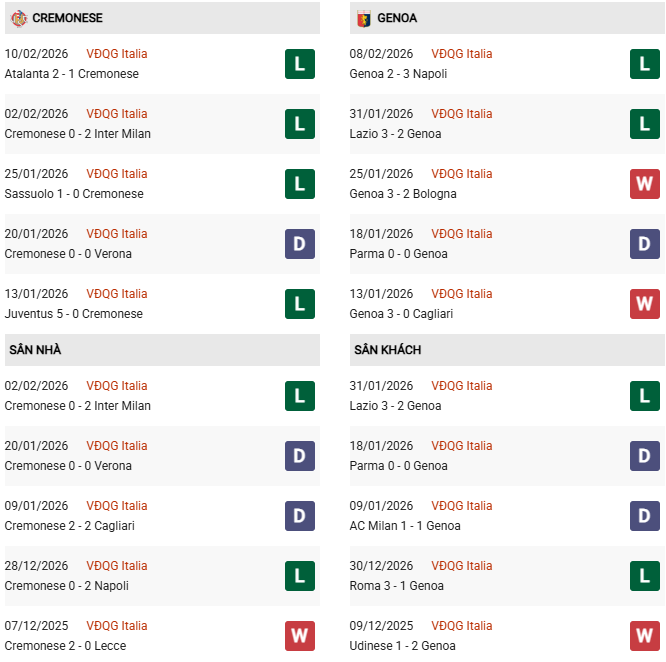Click the D badge for Parma 0 - 0 Genoa on 18/01 in the Genoa section
Screen dimensions: 666x662
click(x=644, y=244)
